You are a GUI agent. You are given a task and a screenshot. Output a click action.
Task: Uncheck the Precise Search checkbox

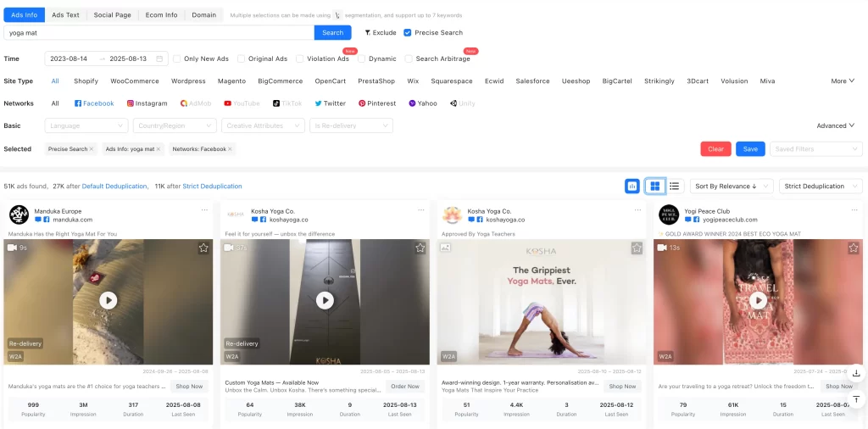point(408,33)
